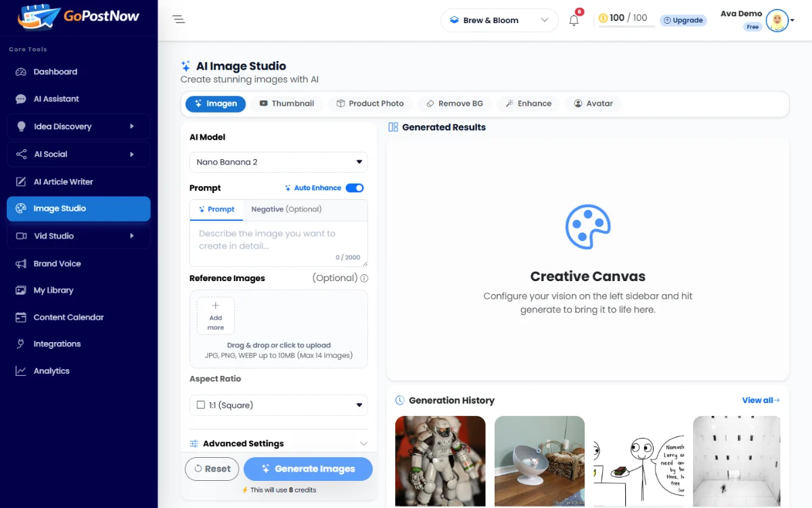Open notifications via the bell icon

click(x=574, y=20)
